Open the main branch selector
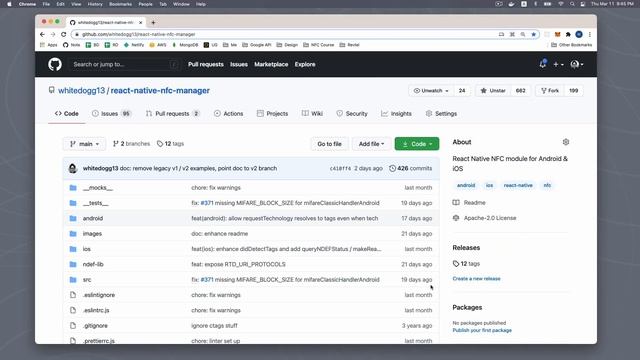The image size is (640, 360). point(84,144)
